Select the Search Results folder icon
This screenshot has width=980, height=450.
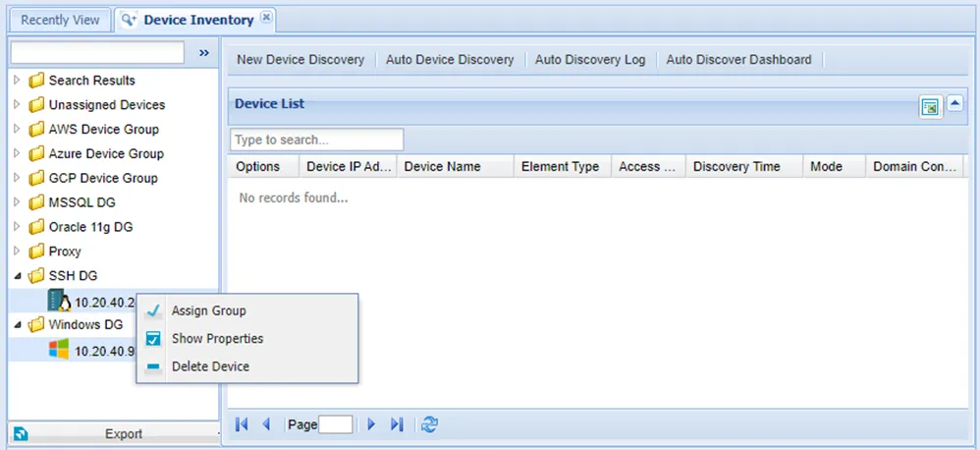click(x=37, y=80)
